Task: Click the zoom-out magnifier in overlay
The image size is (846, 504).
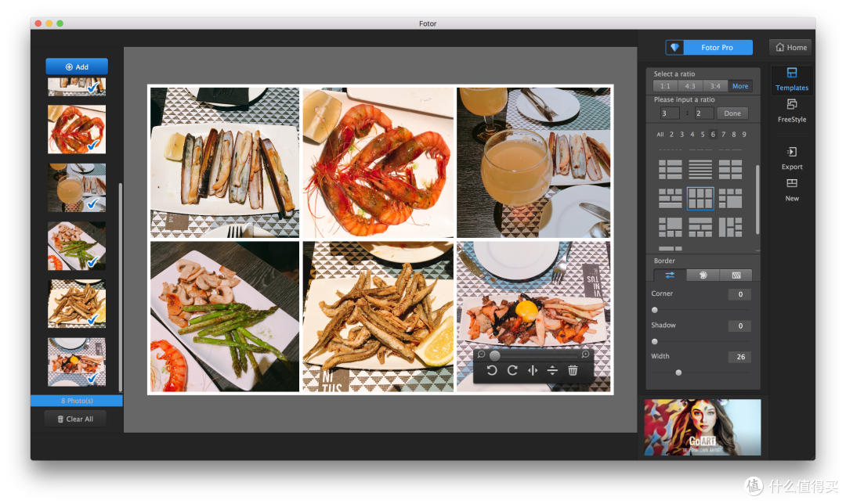Action: (x=481, y=355)
